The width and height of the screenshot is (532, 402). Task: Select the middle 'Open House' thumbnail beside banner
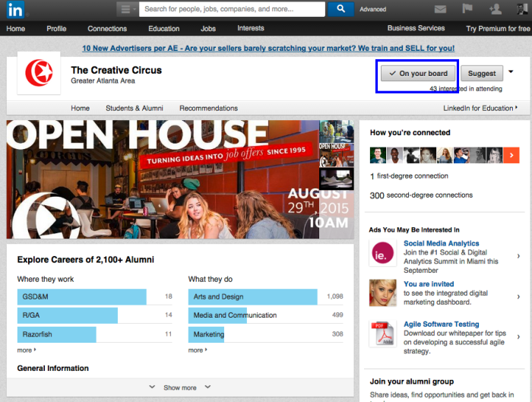pyautogui.click(x=337, y=155)
